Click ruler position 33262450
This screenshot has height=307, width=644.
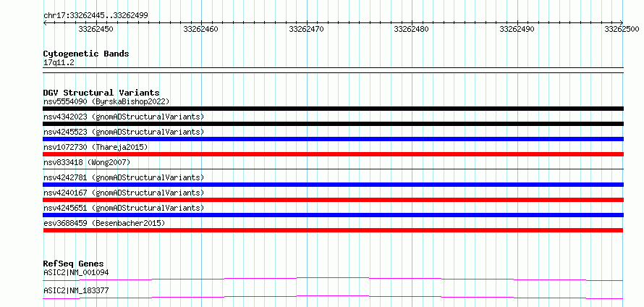click(96, 29)
